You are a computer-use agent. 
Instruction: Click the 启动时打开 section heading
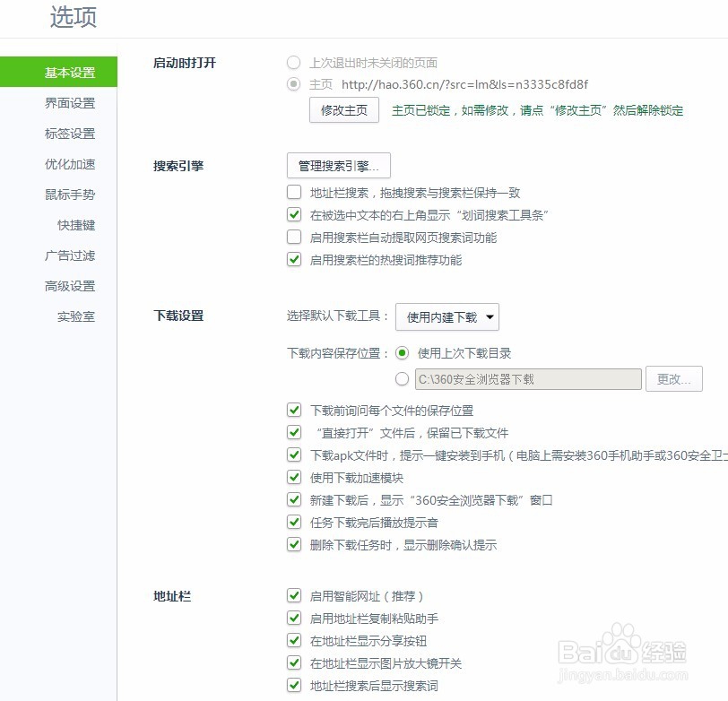coord(185,63)
